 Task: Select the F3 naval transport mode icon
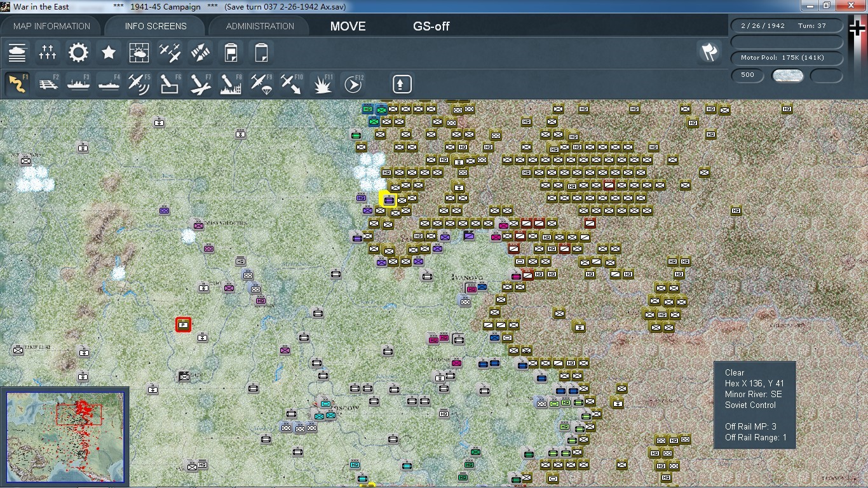pyautogui.click(x=78, y=84)
